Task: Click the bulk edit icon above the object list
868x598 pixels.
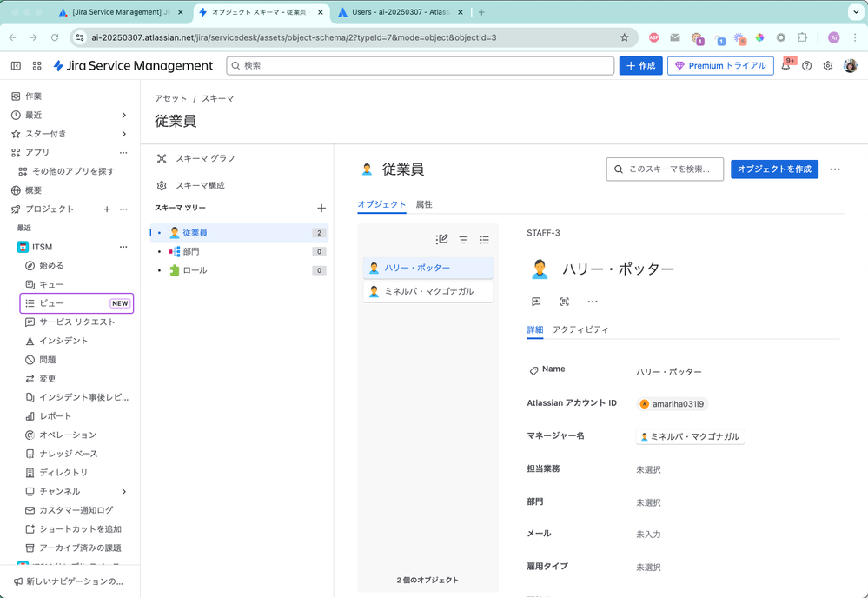Action: [x=441, y=239]
